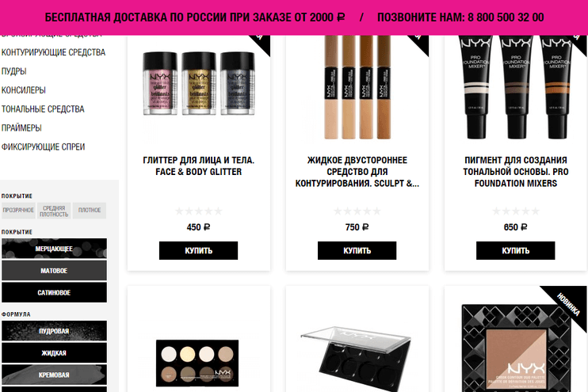
Task: Open the Sculpt contouring product title
Action: pyautogui.click(x=357, y=172)
